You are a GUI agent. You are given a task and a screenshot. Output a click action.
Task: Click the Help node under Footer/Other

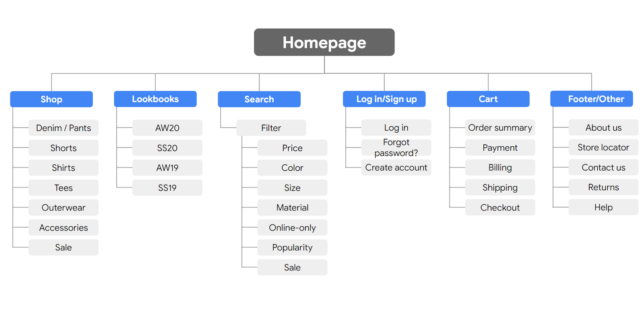pyautogui.click(x=603, y=207)
